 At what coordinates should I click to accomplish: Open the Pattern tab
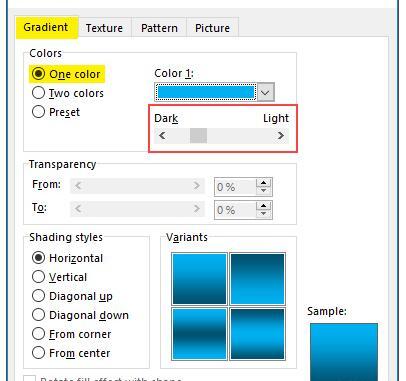point(159,28)
